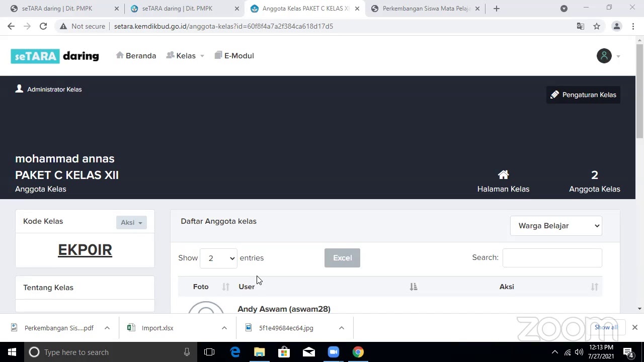Image resolution: width=644 pixels, height=362 pixels.
Task: Open Zoom app from taskbar
Action: pos(334,352)
